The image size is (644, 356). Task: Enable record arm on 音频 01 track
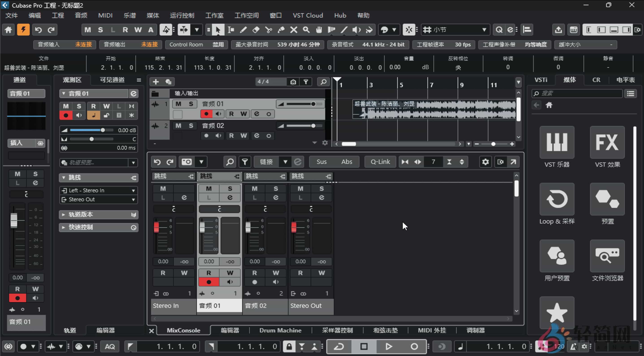tap(206, 114)
